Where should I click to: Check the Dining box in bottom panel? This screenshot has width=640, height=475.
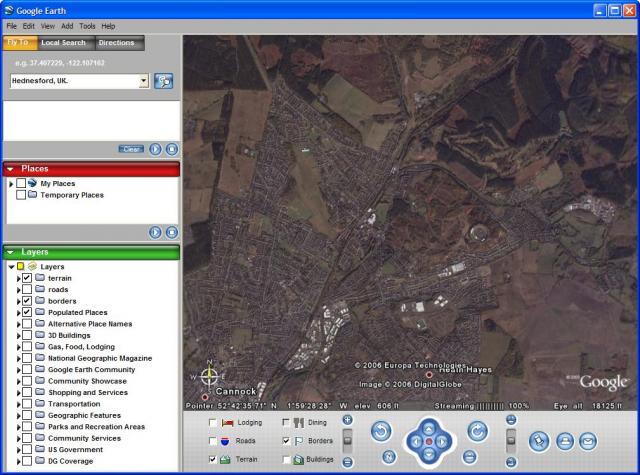click(286, 422)
